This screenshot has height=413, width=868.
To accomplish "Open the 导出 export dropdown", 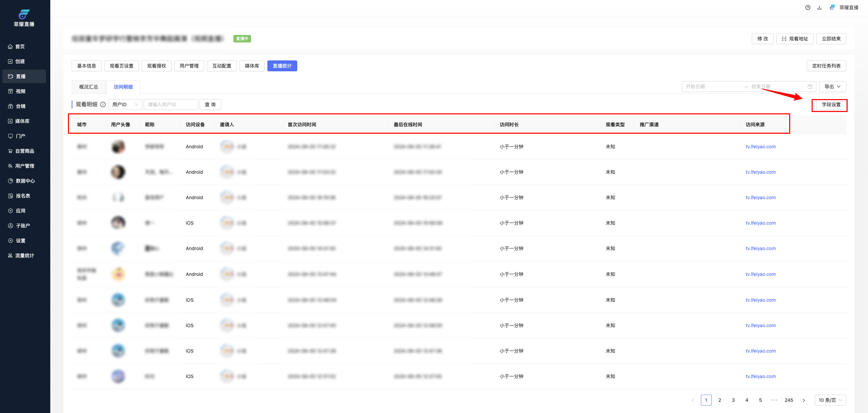I will tap(832, 87).
